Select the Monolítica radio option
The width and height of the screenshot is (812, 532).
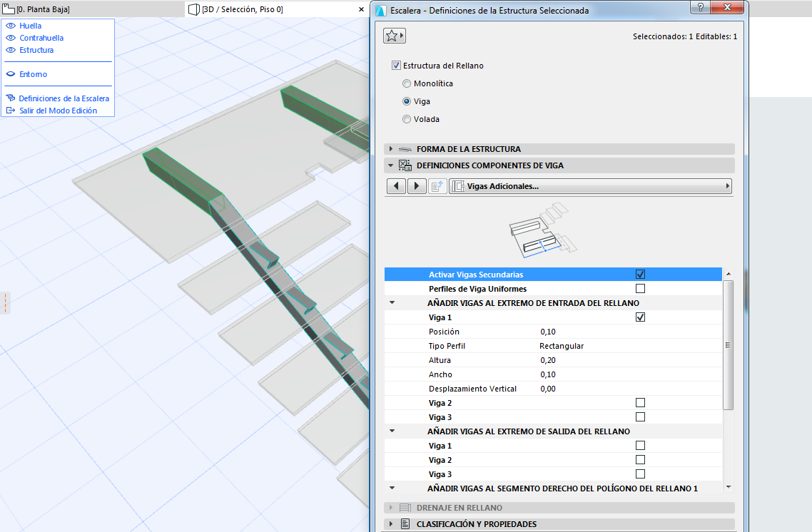[x=407, y=83]
